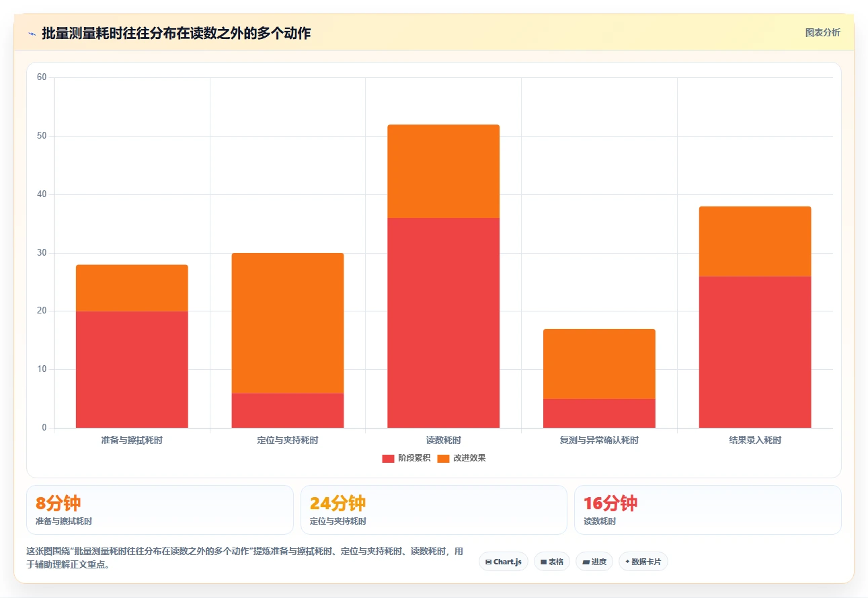Screen dimensions: 868x598
Task: Click the red bar segment for 复测与异常确认耗时
Action: click(x=600, y=413)
